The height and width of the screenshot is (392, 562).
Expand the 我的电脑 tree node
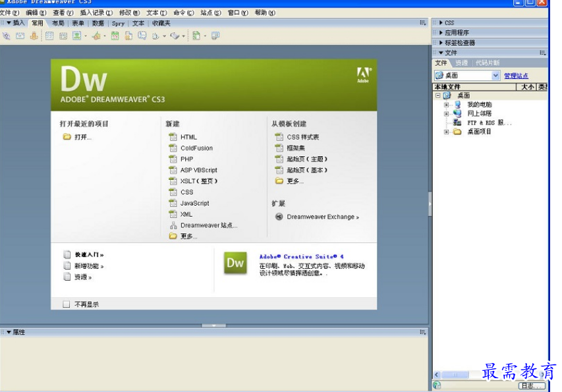tap(447, 105)
